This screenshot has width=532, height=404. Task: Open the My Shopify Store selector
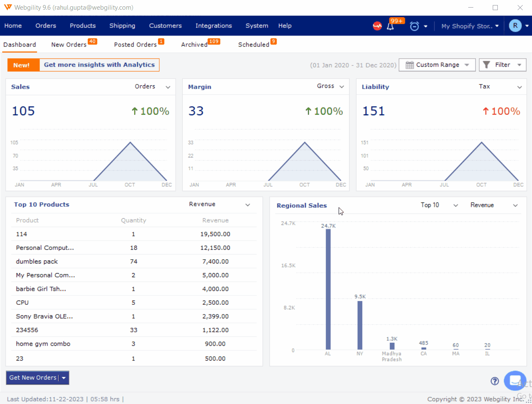(470, 26)
